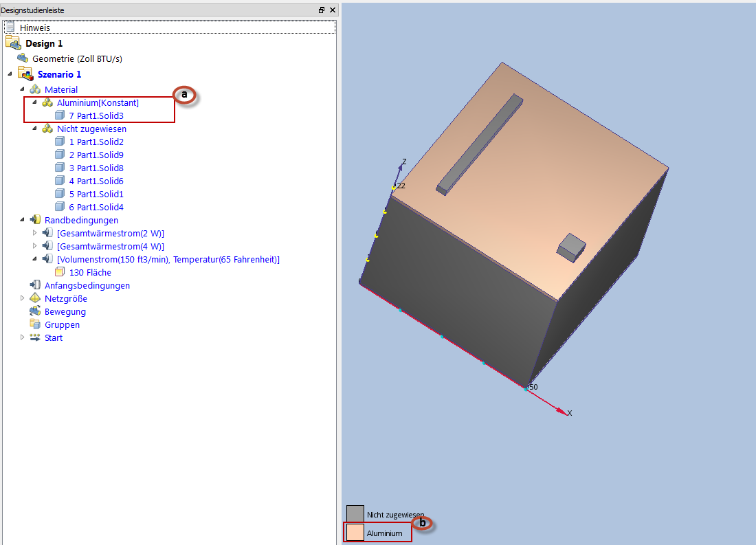The width and height of the screenshot is (756, 545).
Task: Expand the Gesamtwärmestrom(2 W) entry
Action: [x=35, y=232]
